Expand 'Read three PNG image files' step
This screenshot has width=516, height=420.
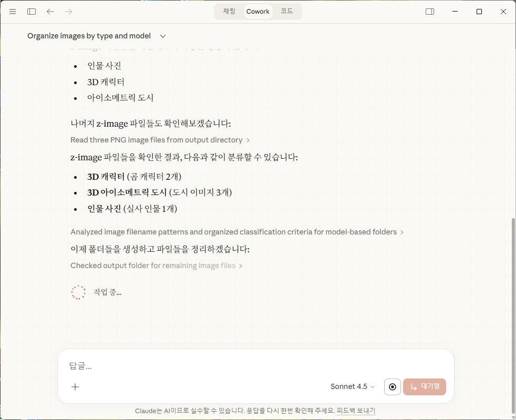[x=160, y=140]
